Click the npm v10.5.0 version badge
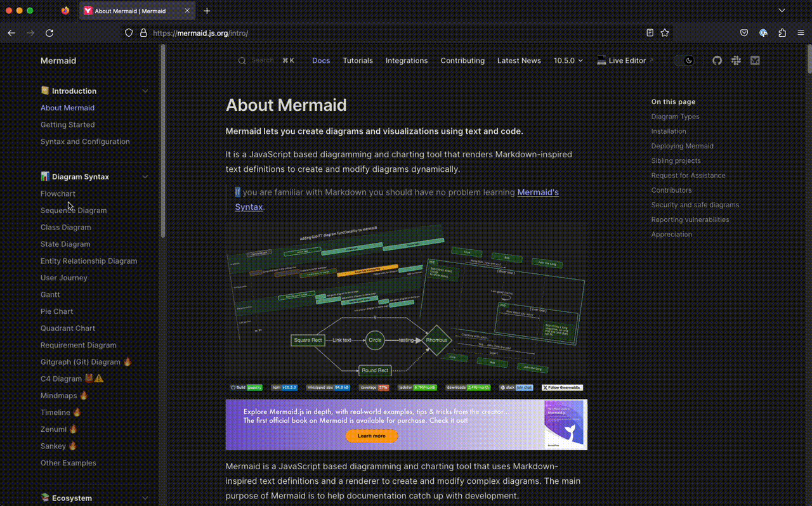This screenshot has height=506, width=812. [x=284, y=387]
